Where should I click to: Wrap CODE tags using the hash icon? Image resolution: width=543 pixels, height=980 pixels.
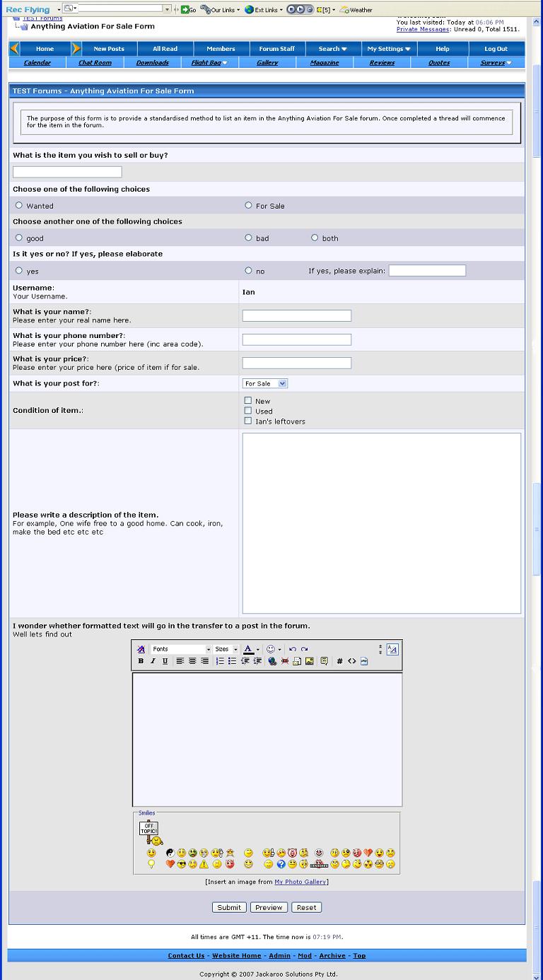(339, 661)
